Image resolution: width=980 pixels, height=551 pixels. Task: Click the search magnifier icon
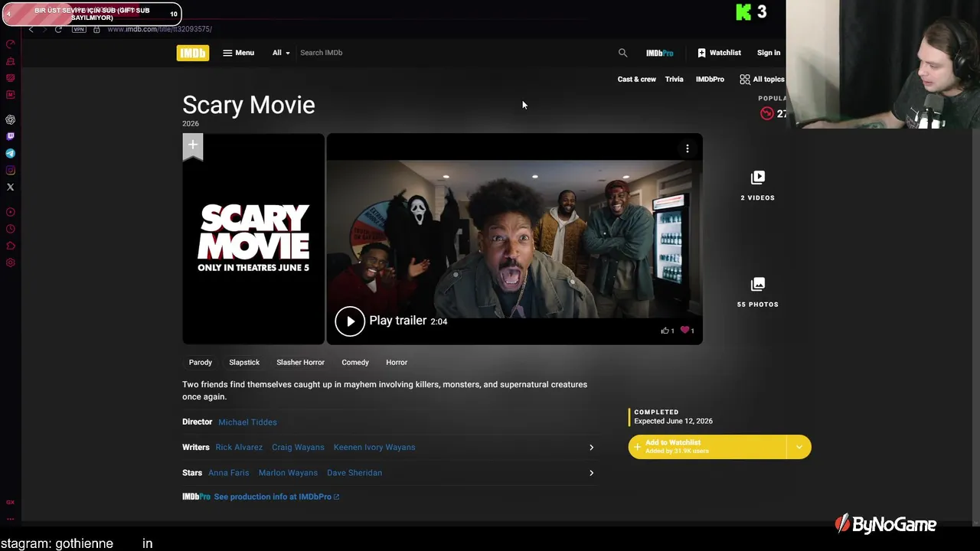[622, 53]
